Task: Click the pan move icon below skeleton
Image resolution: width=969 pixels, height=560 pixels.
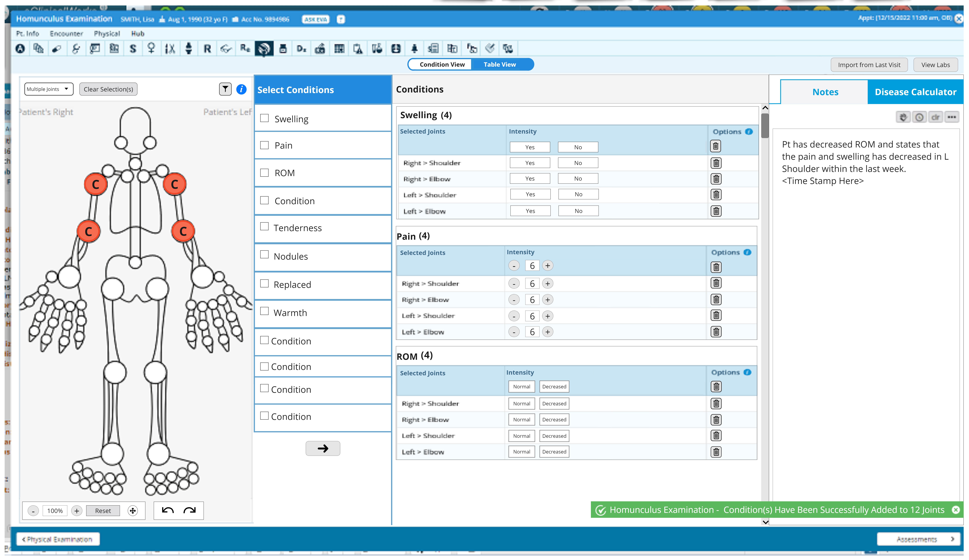Action: pyautogui.click(x=133, y=510)
